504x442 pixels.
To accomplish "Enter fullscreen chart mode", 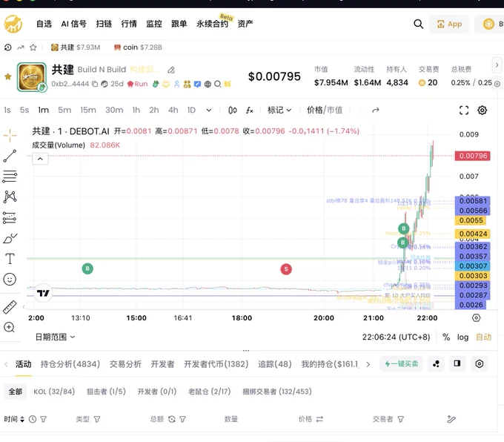I will pyautogui.click(x=464, y=110).
